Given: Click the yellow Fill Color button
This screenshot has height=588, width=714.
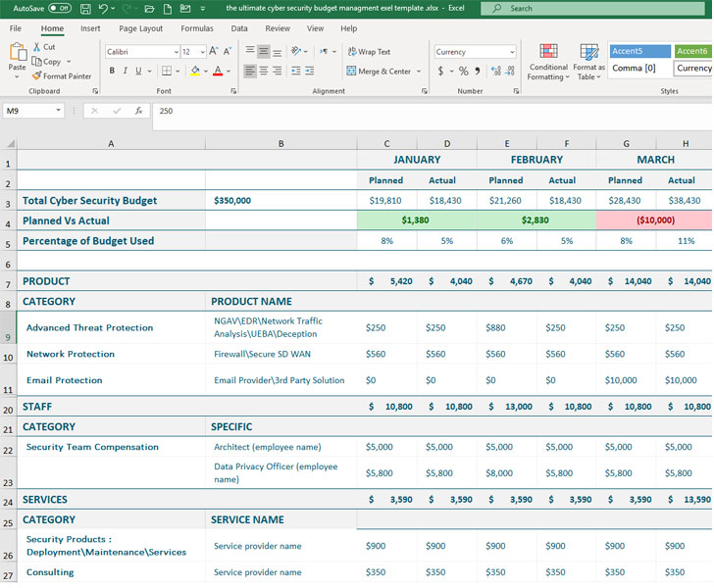Looking at the screenshot, I should (194, 71).
